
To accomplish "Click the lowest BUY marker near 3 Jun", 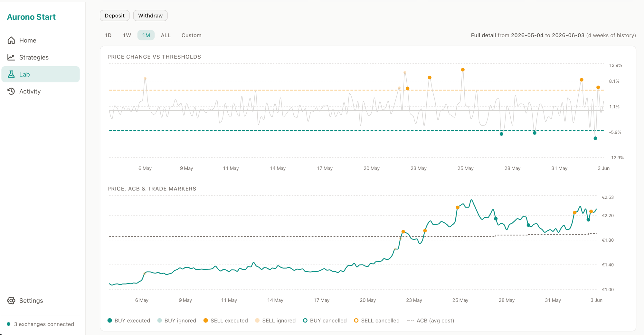I will [x=595, y=138].
